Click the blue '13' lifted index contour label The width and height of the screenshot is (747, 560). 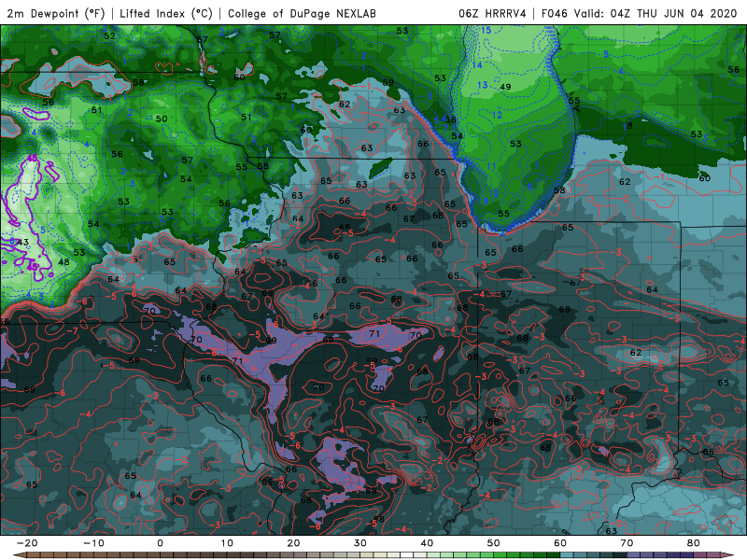[483, 85]
